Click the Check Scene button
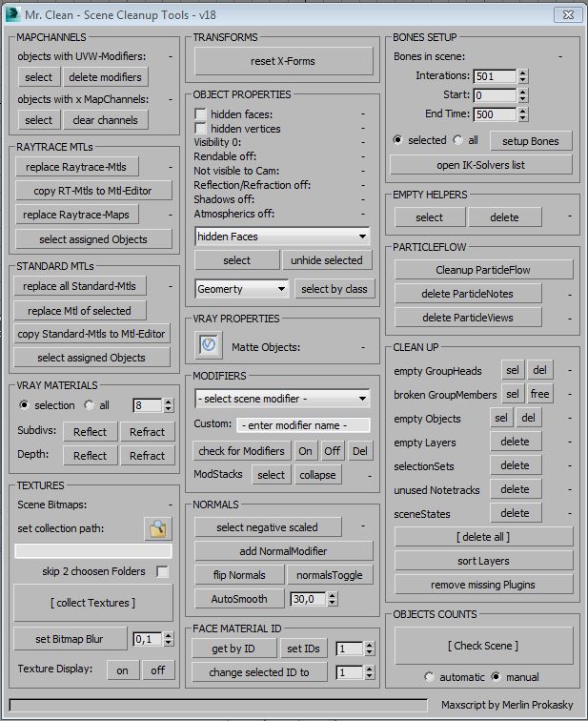 pyautogui.click(x=482, y=646)
